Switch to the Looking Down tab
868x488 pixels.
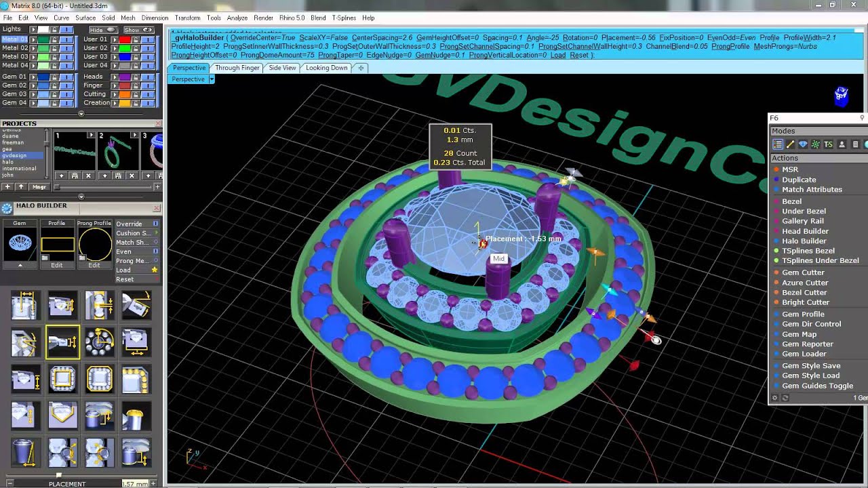(326, 68)
